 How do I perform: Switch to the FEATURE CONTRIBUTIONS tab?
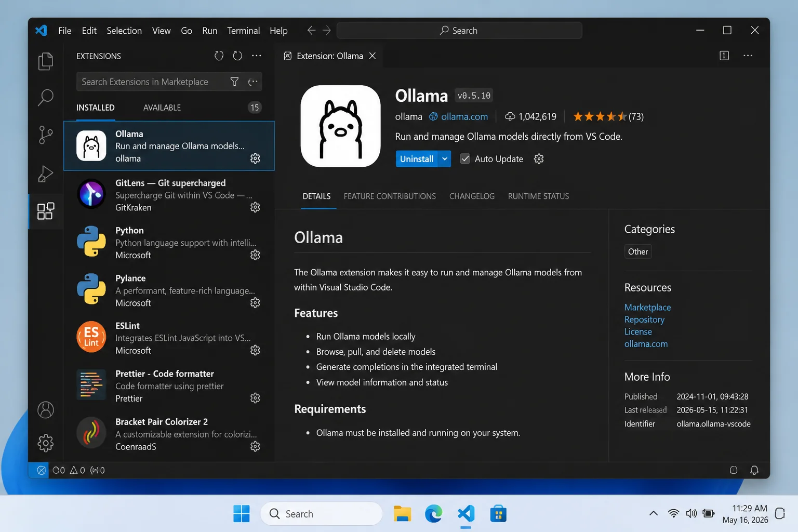click(390, 196)
